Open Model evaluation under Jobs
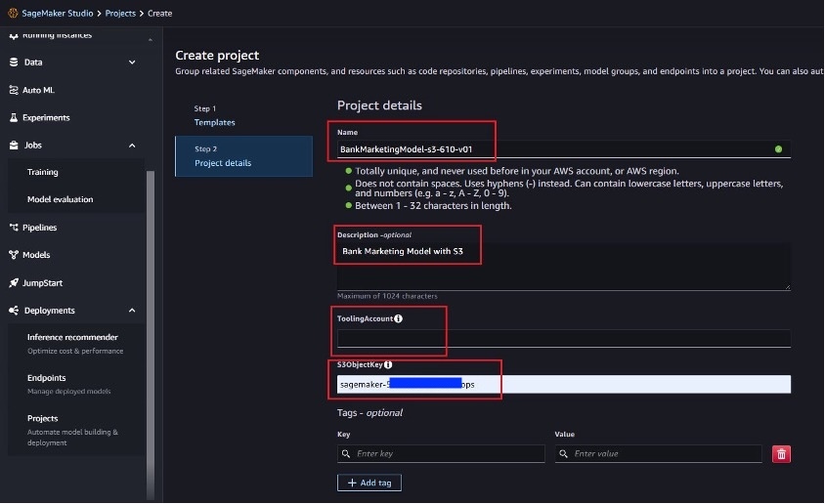 (x=60, y=199)
